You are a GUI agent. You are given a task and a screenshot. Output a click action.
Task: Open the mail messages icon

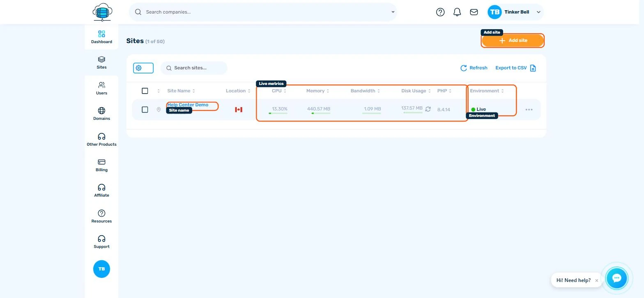[x=474, y=12]
